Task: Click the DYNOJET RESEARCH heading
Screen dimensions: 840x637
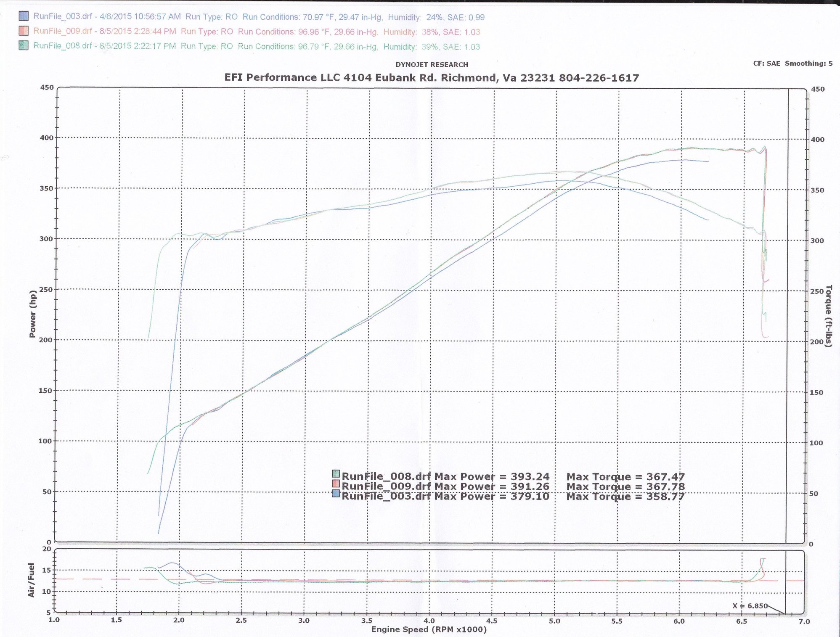Action: (432, 64)
